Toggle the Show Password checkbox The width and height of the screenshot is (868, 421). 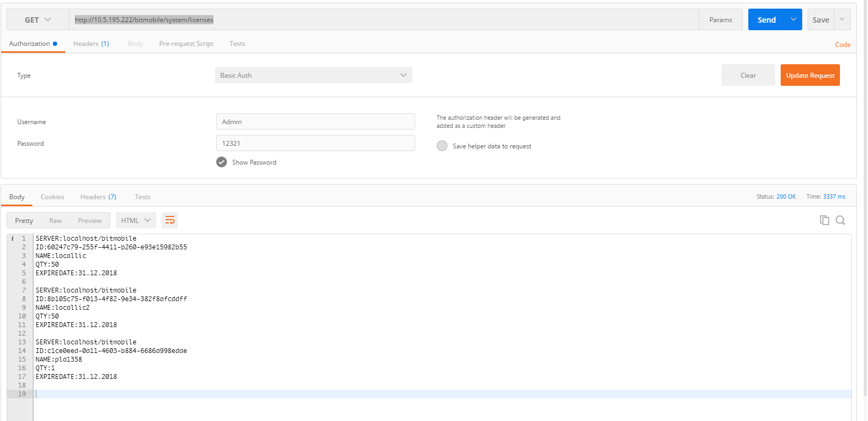[222, 162]
